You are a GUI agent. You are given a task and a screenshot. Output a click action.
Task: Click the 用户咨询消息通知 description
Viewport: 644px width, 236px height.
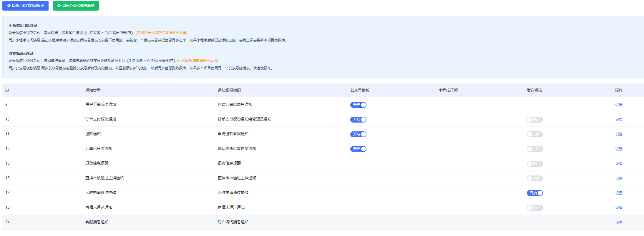click(233, 222)
